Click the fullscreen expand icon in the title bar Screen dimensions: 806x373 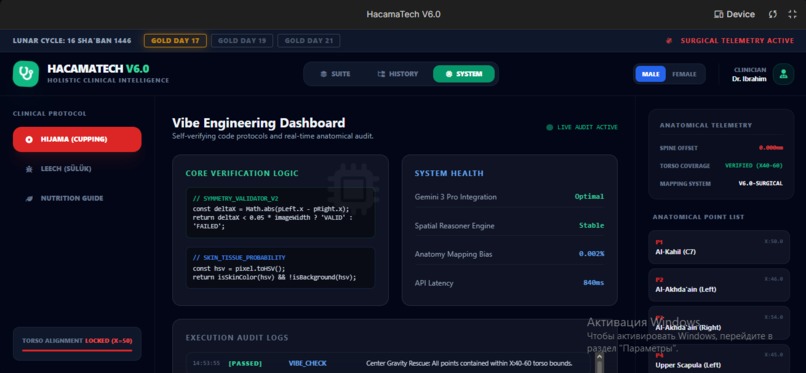tap(792, 14)
